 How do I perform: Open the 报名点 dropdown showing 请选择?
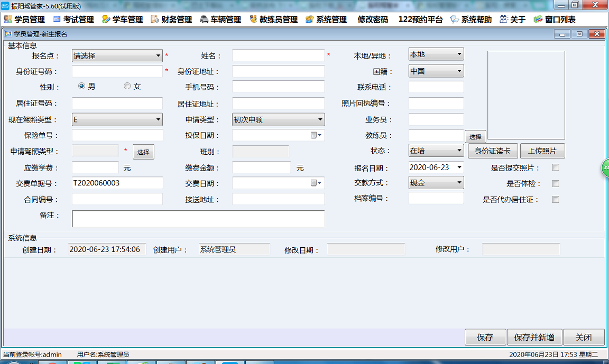click(x=158, y=55)
